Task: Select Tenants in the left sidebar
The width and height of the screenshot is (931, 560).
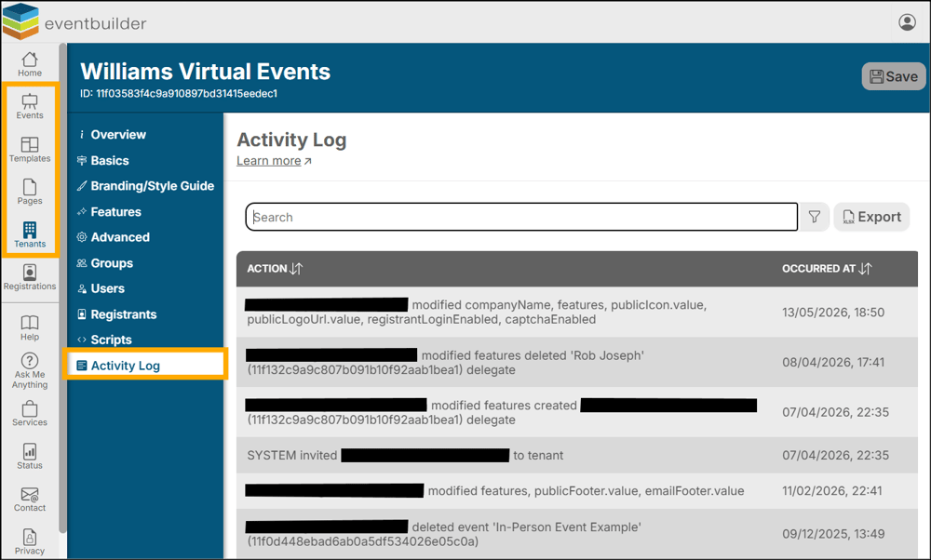Action: coord(29,235)
